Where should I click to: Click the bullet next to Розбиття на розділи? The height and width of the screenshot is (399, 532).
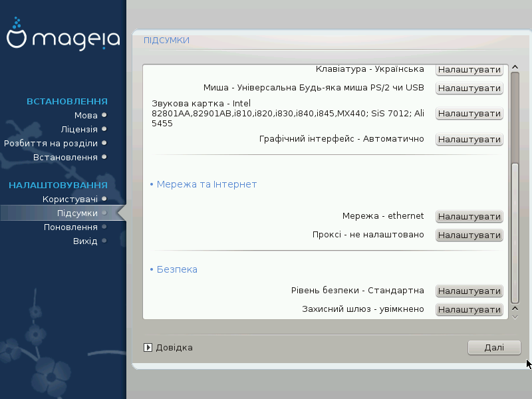pos(104,143)
